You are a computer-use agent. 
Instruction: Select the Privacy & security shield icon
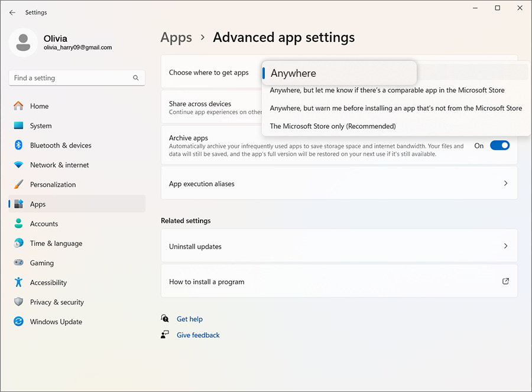[x=18, y=302]
